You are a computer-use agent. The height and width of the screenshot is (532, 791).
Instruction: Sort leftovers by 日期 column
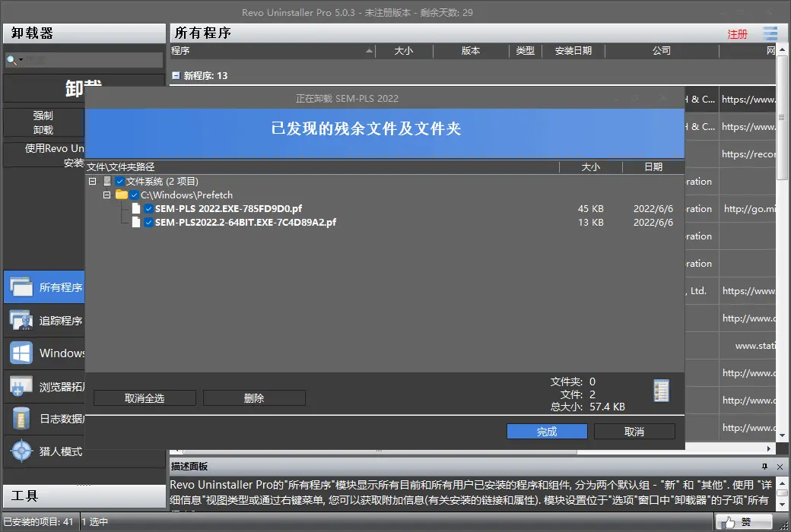(653, 167)
